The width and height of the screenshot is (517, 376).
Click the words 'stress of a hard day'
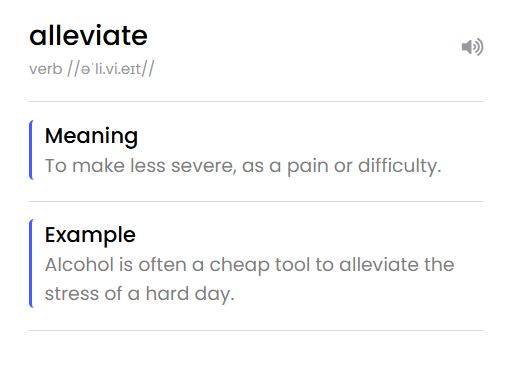140,294
